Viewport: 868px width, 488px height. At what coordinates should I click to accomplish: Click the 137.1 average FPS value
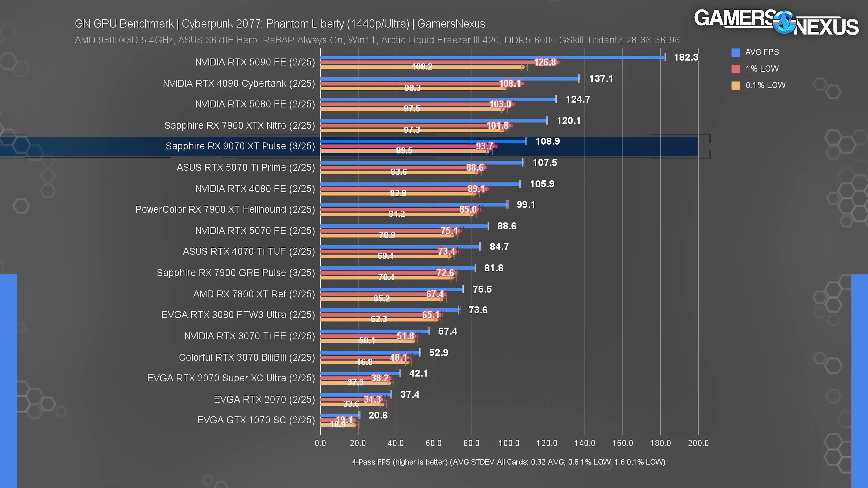601,79
